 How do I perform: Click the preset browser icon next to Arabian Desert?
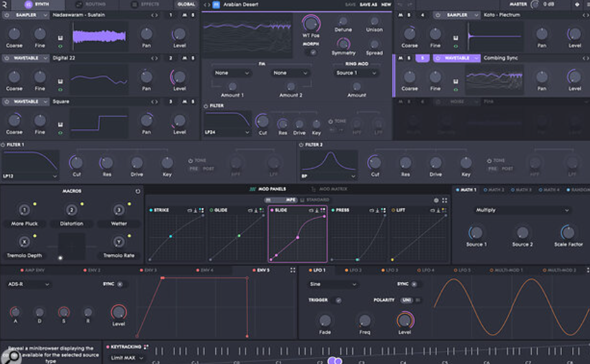[216, 5]
